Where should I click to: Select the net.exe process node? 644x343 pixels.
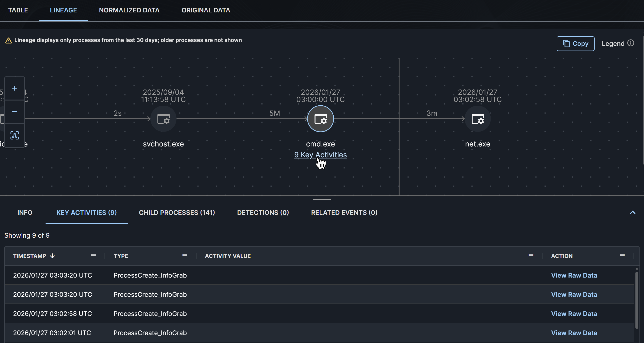pos(477,119)
